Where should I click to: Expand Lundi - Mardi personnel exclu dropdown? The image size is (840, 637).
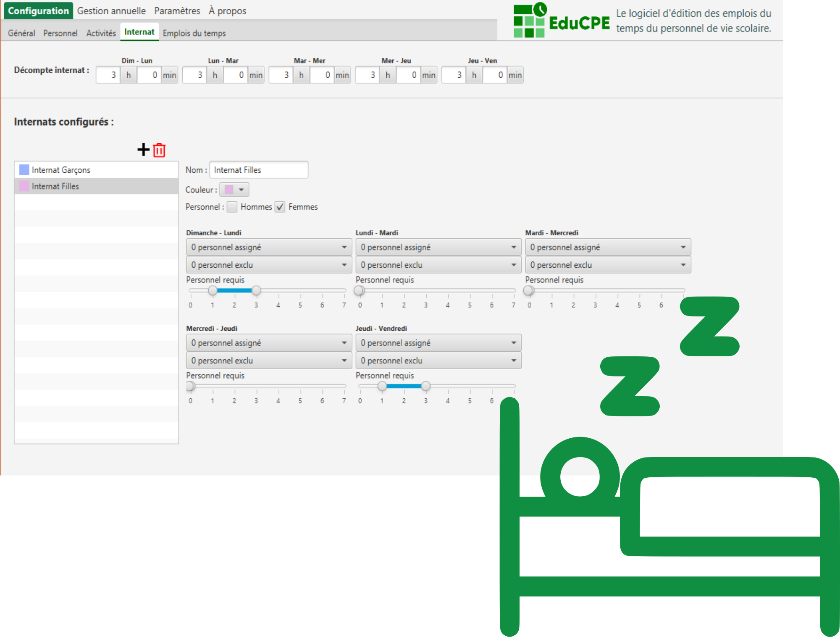pyautogui.click(x=438, y=265)
